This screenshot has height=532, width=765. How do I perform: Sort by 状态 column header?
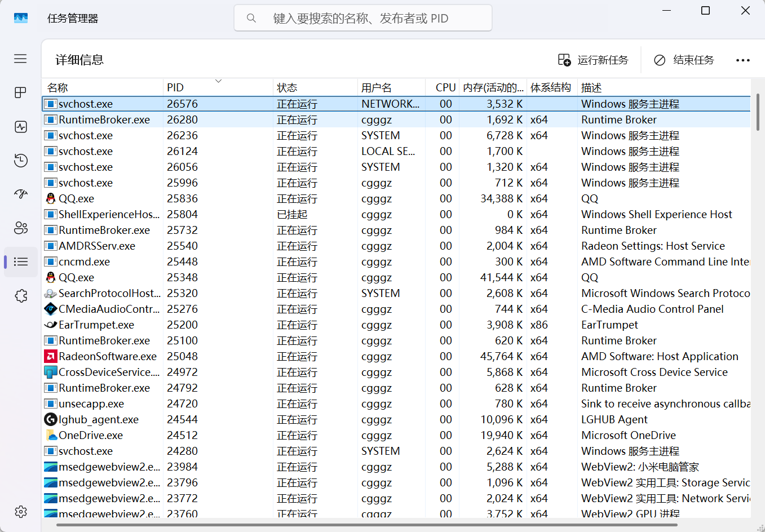(315, 87)
